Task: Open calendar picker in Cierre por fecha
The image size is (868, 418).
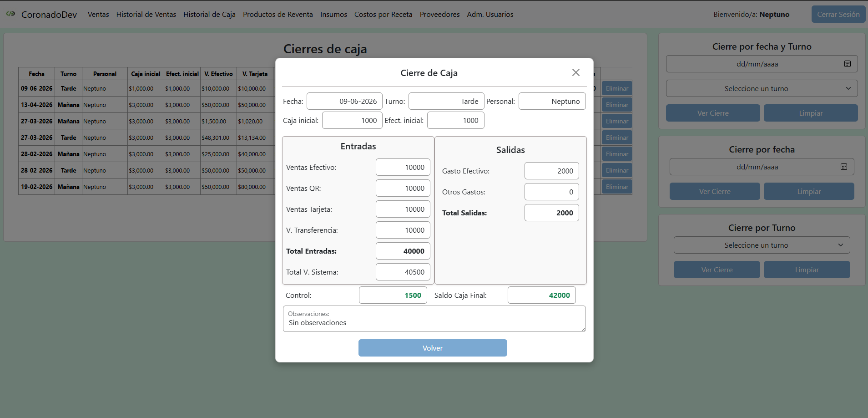Action: tap(844, 167)
